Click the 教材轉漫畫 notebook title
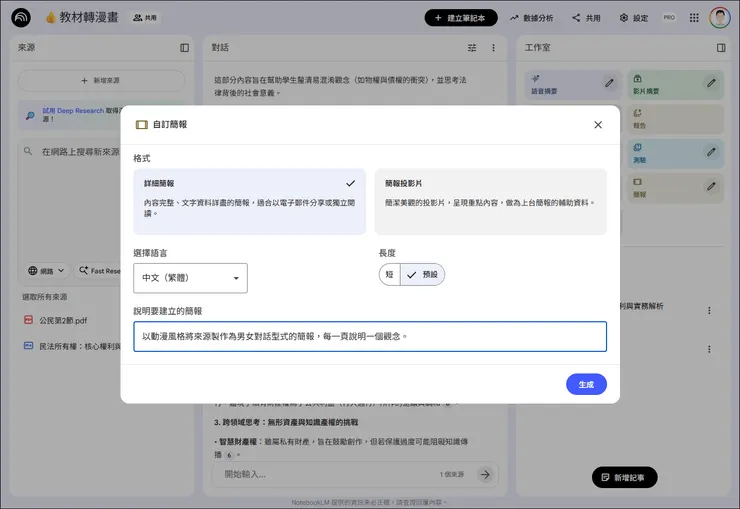Image resolution: width=740 pixels, height=509 pixels. tap(88, 17)
